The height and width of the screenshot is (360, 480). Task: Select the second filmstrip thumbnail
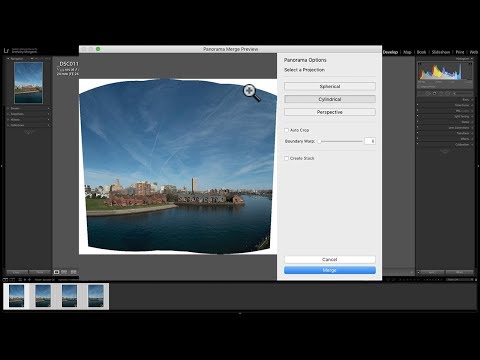click(x=43, y=296)
